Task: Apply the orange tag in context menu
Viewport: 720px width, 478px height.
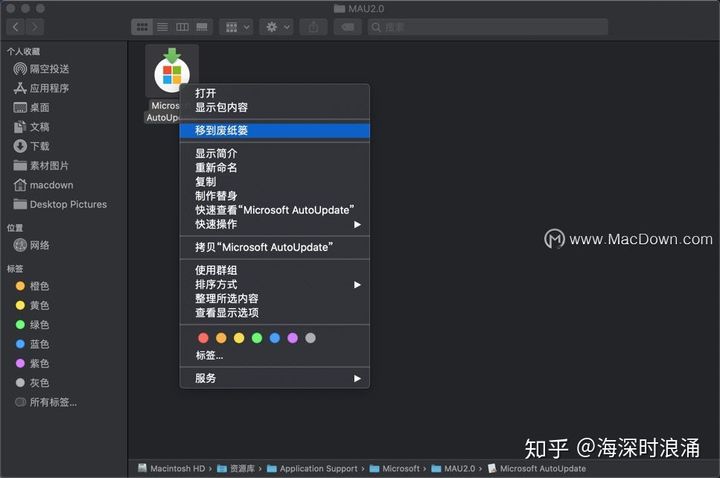Action: (x=221, y=338)
